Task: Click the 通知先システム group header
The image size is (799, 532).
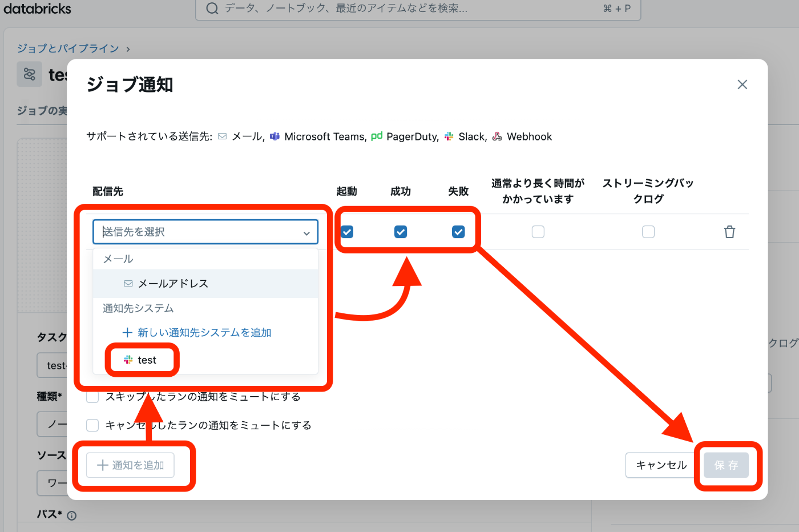Action: [x=138, y=308]
